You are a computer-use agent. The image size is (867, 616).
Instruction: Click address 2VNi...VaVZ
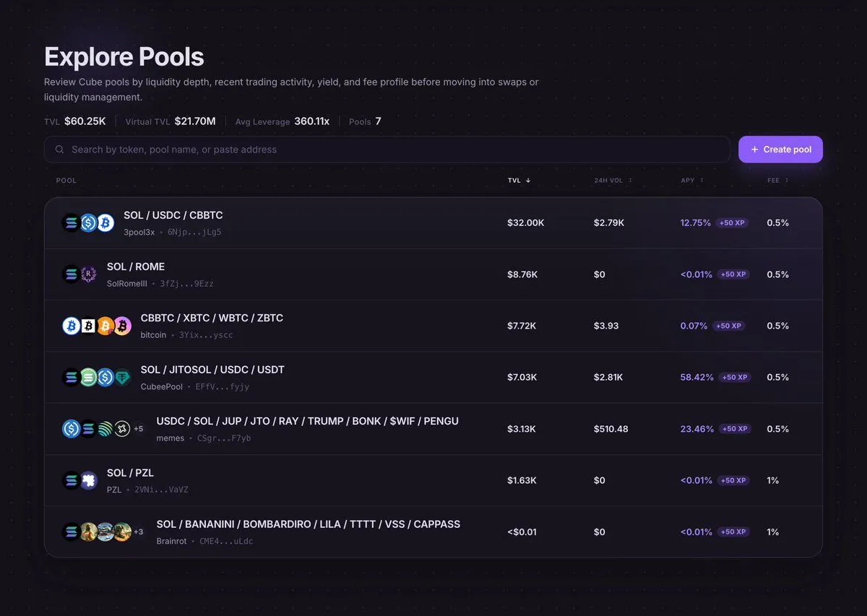(161, 490)
